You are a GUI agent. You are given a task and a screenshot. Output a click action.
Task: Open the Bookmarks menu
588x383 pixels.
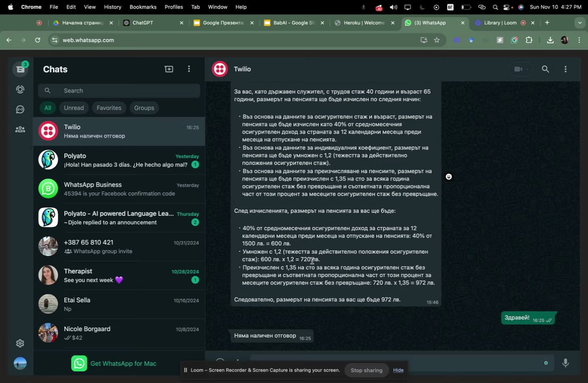tap(143, 7)
